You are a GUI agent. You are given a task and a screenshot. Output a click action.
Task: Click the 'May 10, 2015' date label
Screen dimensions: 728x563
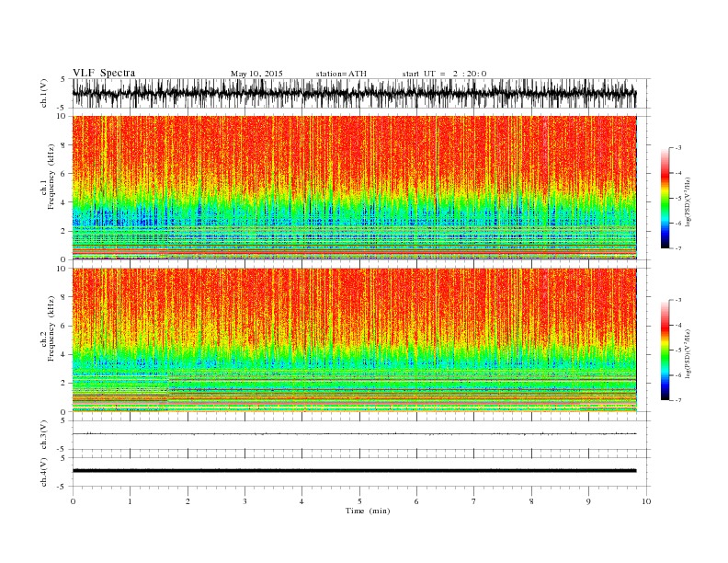256,74
